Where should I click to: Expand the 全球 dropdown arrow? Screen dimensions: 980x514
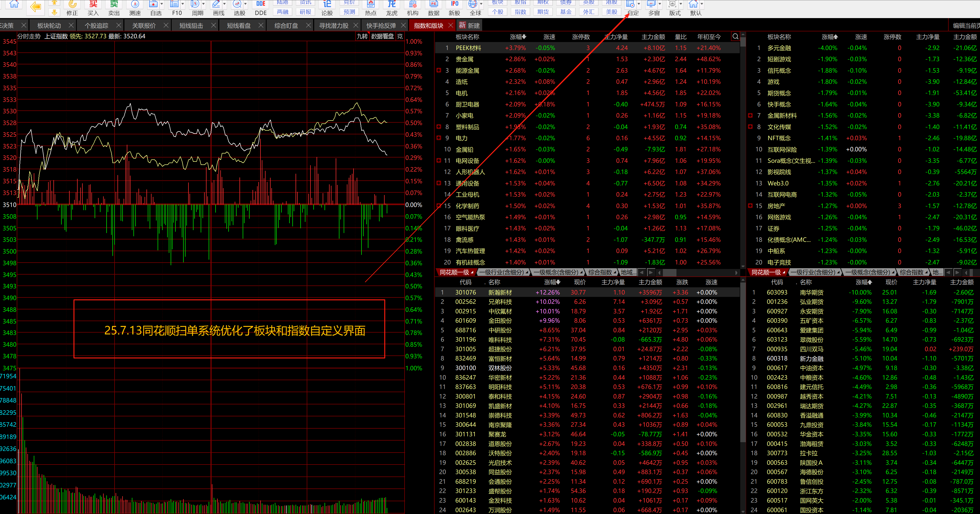pyautogui.click(x=482, y=4)
